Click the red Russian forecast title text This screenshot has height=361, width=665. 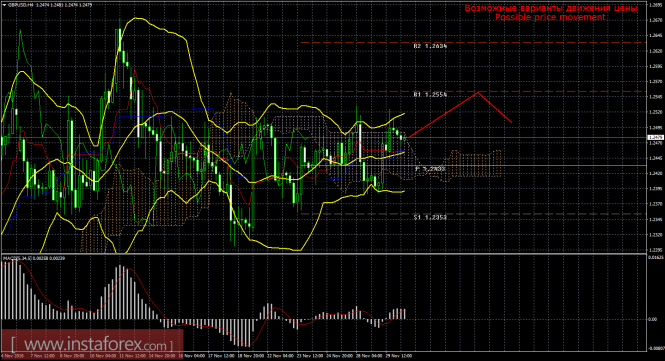[550, 8]
